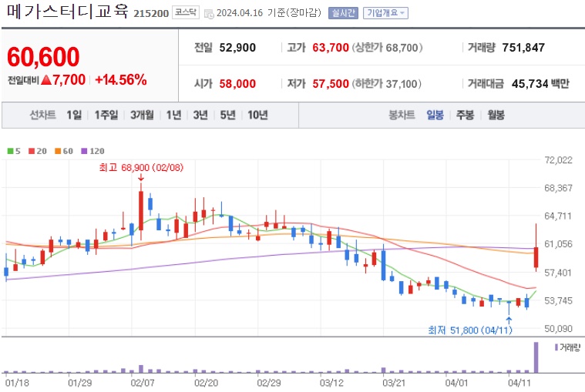This screenshot has height=392, width=585.
Task: Click the green 5-day moving average swatch
Action: (x=11, y=151)
